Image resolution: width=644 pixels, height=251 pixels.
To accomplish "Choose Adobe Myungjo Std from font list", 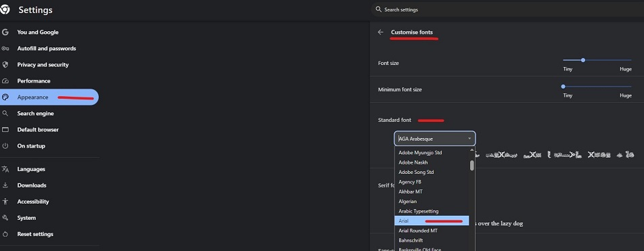I will pos(432,152).
